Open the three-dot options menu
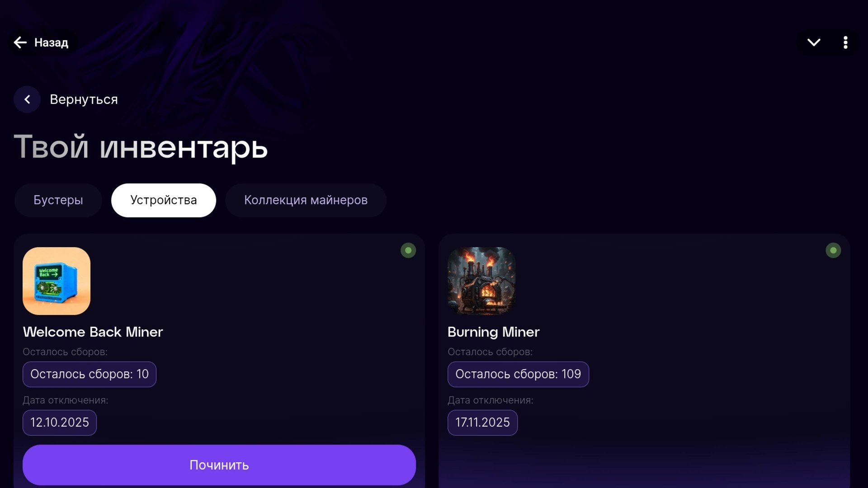 click(x=845, y=42)
